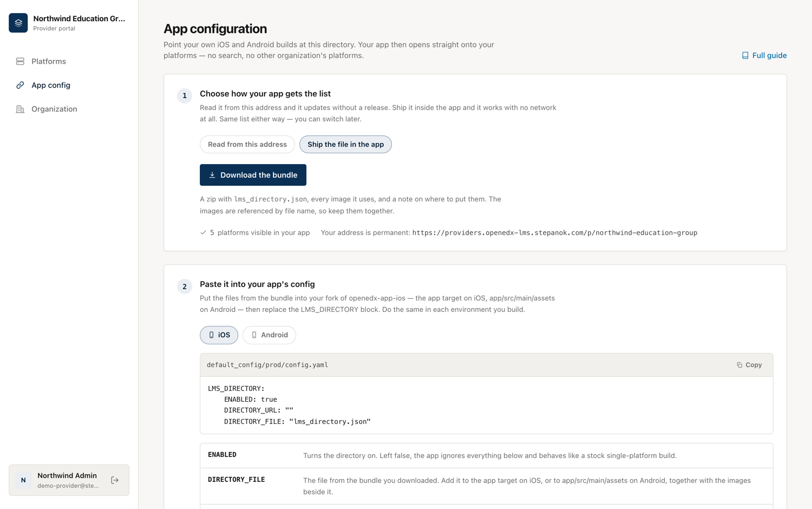Click the 'LMS_DIRECTORY:' code line

coord(236,389)
